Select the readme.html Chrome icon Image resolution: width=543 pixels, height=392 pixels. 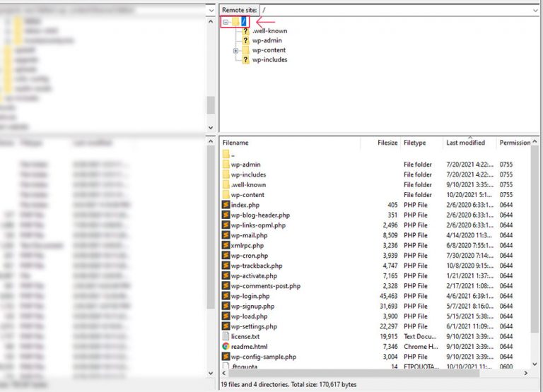click(226, 347)
